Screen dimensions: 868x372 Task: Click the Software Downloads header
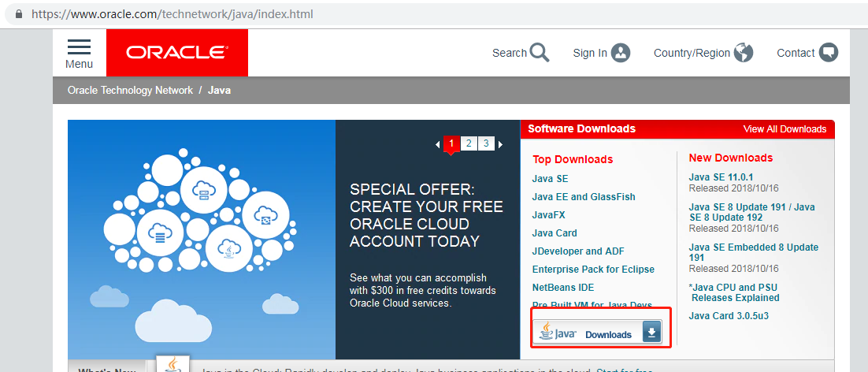coord(582,129)
